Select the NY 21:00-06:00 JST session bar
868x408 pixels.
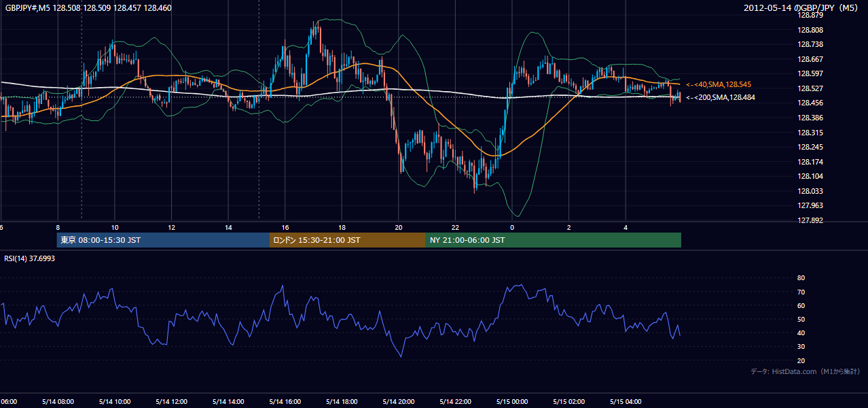(x=554, y=240)
